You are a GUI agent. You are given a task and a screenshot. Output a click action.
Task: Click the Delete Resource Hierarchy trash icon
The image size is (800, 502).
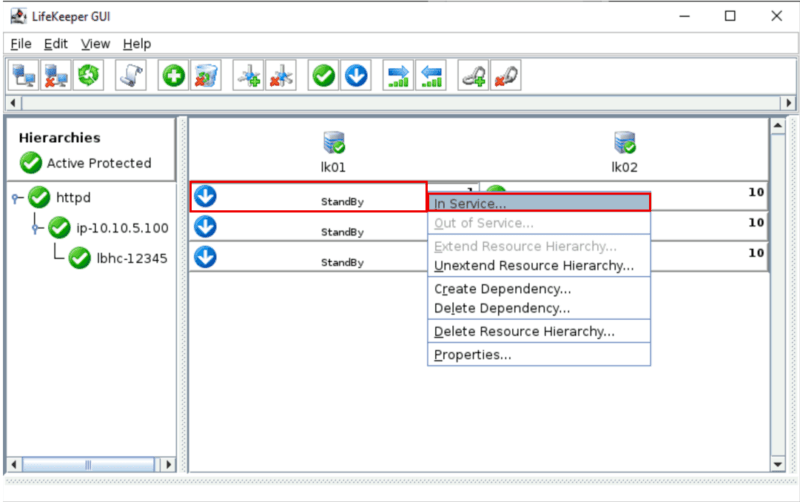[x=206, y=75]
